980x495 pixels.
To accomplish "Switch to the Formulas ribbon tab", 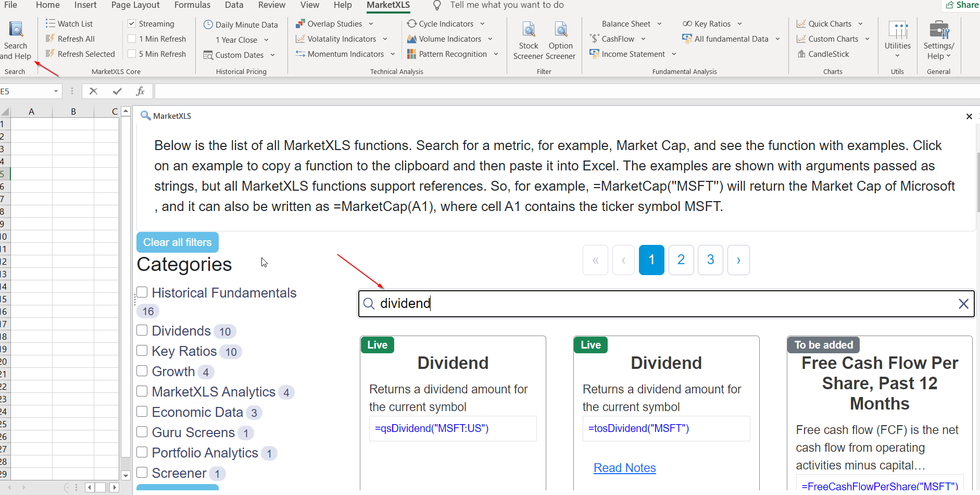I will (x=192, y=5).
